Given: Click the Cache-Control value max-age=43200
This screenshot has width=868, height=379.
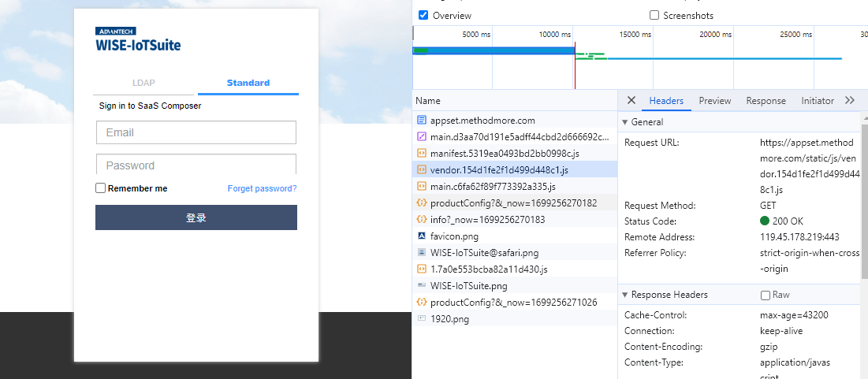Looking at the screenshot, I should pos(794,315).
